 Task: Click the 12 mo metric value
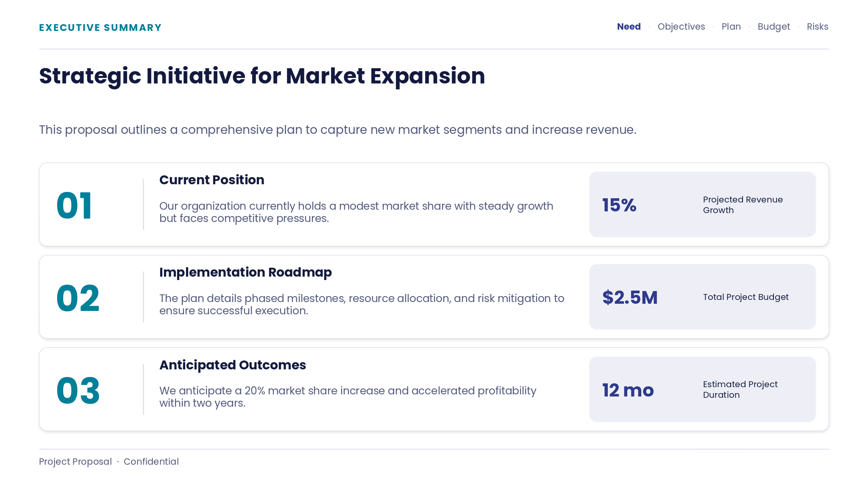click(x=628, y=390)
